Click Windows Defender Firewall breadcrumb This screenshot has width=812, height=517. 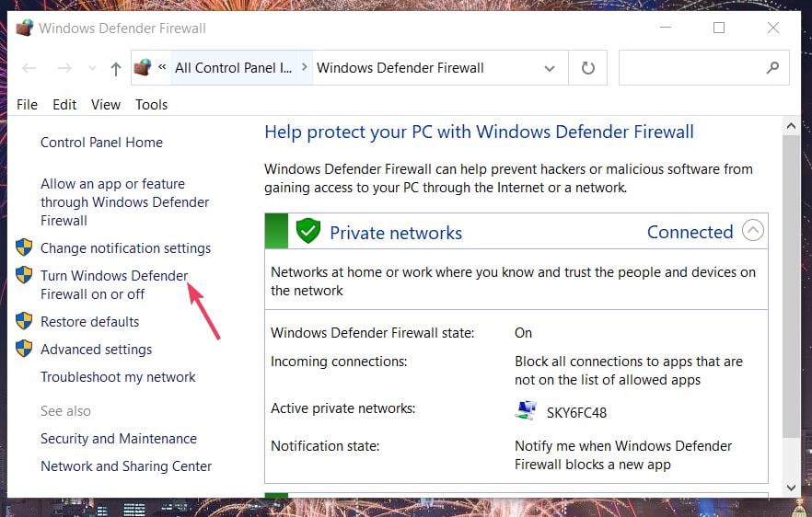pyautogui.click(x=400, y=68)
